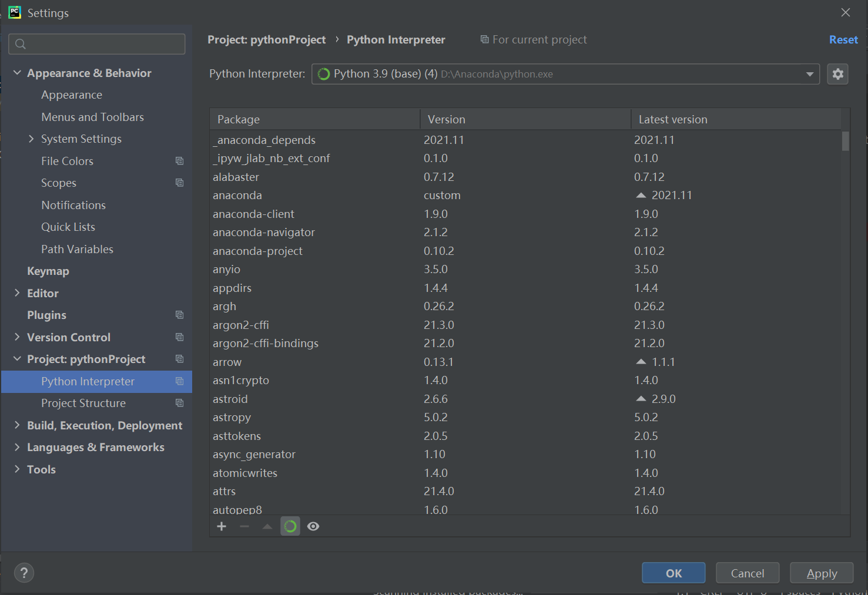This screenshot has height=595, width=868.
Task: Select the attrs package row
Action: pos(525,491)
